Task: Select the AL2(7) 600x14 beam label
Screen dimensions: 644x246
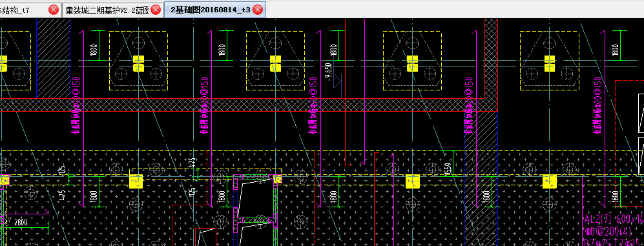Action: 614,219
